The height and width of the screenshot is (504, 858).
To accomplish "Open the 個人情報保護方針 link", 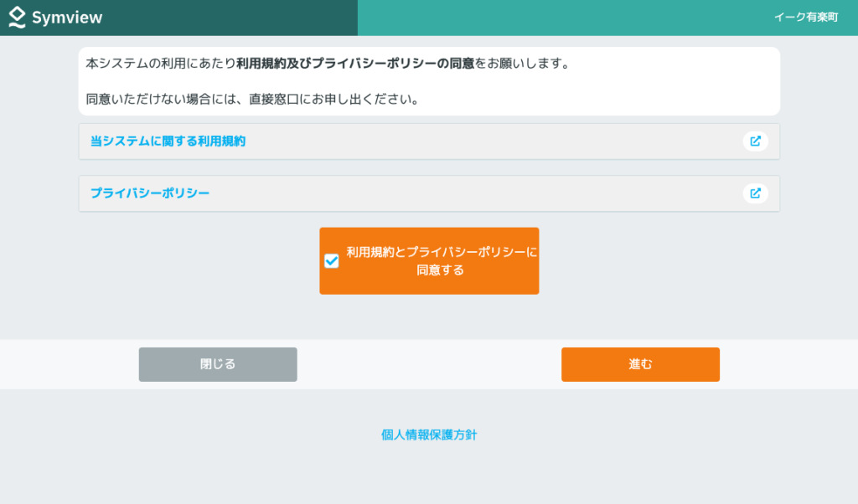I will 429,435.
